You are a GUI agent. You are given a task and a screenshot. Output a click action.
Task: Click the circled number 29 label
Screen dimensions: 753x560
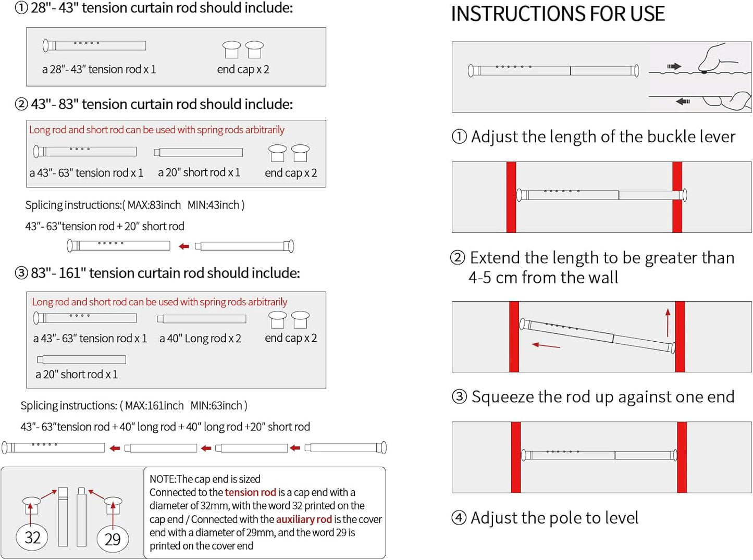113,539
